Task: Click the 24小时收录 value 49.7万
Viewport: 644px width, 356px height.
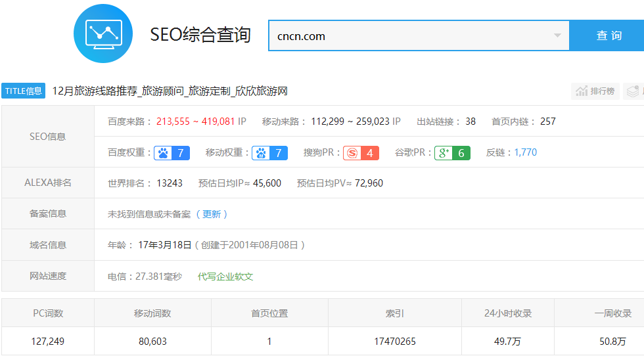Action: [507, 341]
